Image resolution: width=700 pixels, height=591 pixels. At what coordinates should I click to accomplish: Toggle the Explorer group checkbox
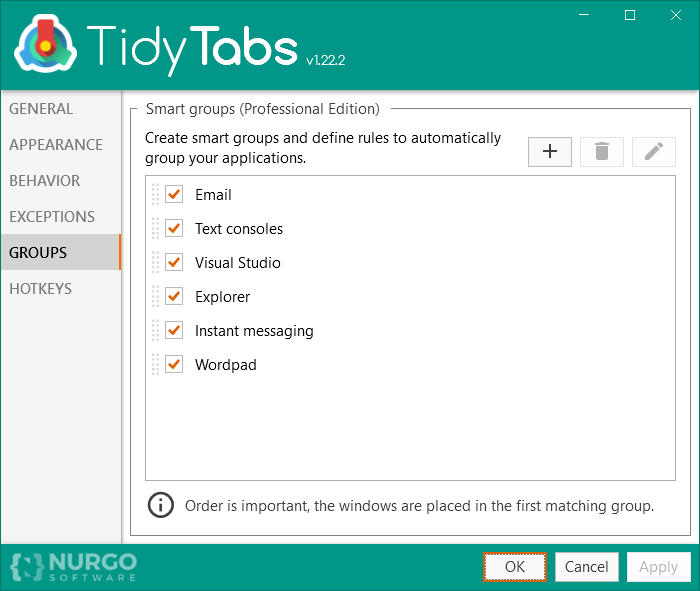(x=174, y=296)
